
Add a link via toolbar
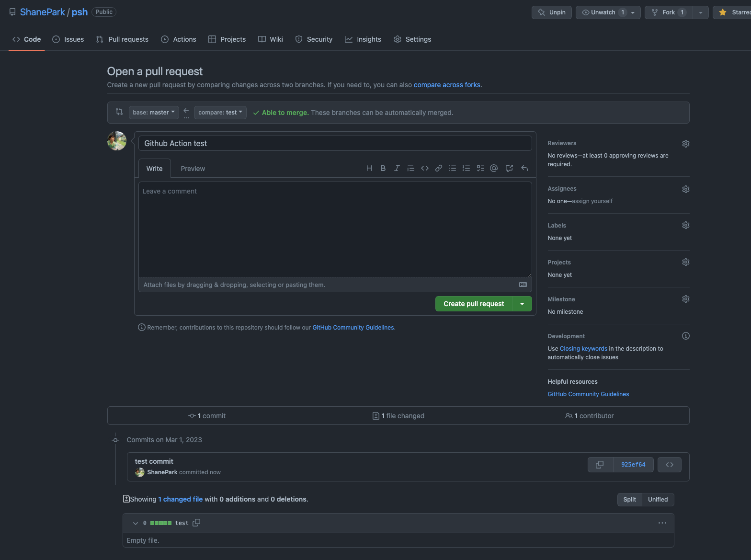tap(438, 168)
